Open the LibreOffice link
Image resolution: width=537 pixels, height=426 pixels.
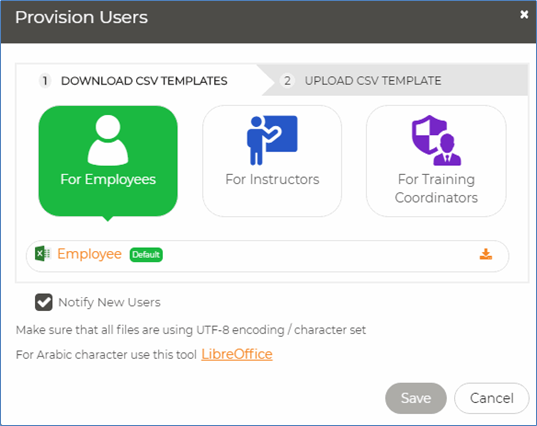click(x=237, y=354)
